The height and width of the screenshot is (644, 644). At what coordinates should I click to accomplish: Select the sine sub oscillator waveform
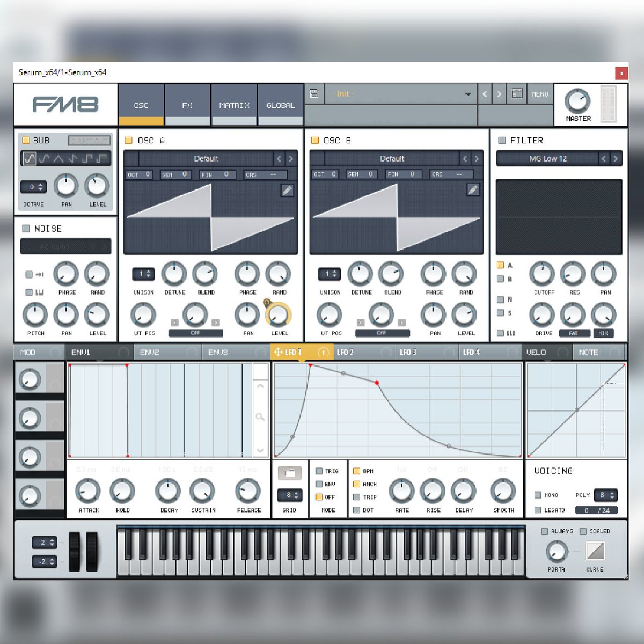30,158
